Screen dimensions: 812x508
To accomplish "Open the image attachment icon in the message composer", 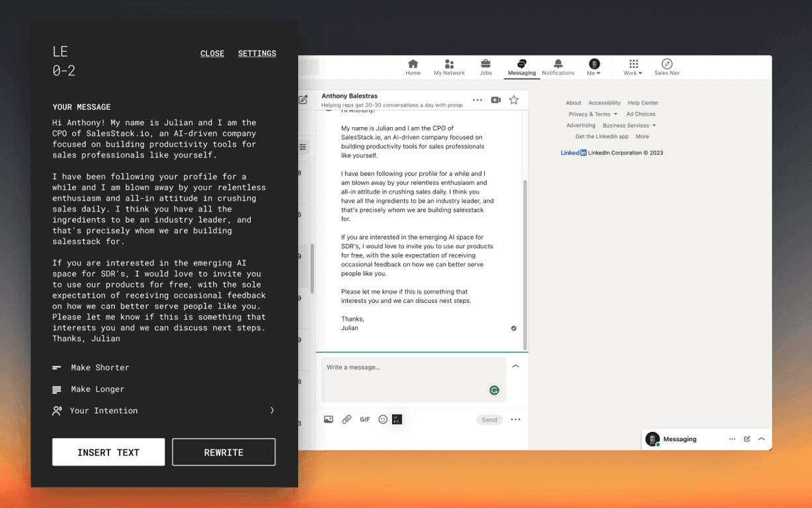I will 328,419.
